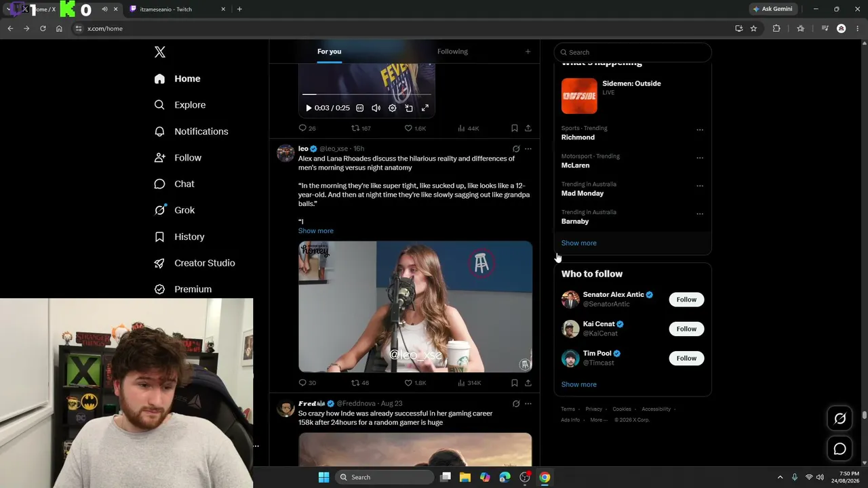Open File Explorer from the taskbar
The height and width of the screenshot is (488, 868).
click(x=465, y=477)
